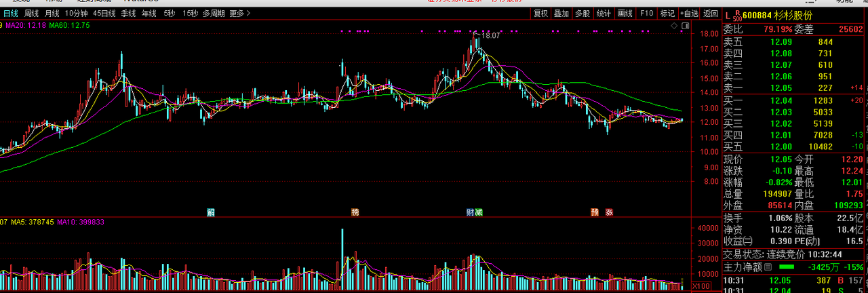
Task: Click the 卖四 price 12.08 row
Action: point(795,54)
